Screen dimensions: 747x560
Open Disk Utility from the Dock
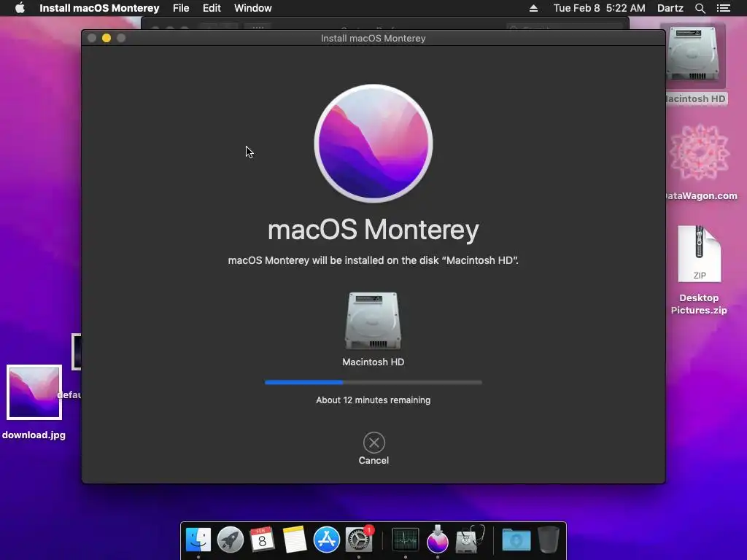click(x=470, y=539)
